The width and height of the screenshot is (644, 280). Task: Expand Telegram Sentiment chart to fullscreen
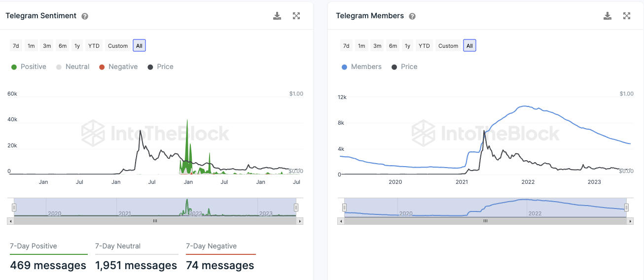pyautogui.click(x=296, y=16)
